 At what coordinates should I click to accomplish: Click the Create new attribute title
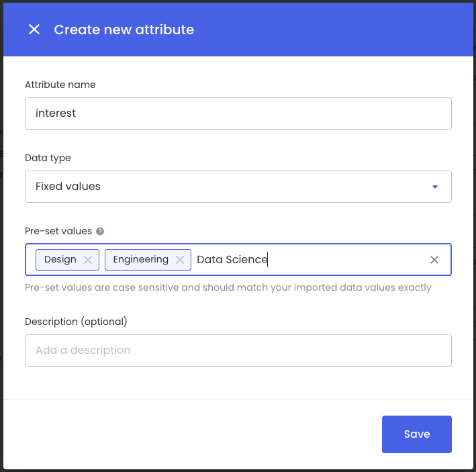(124, 30)
